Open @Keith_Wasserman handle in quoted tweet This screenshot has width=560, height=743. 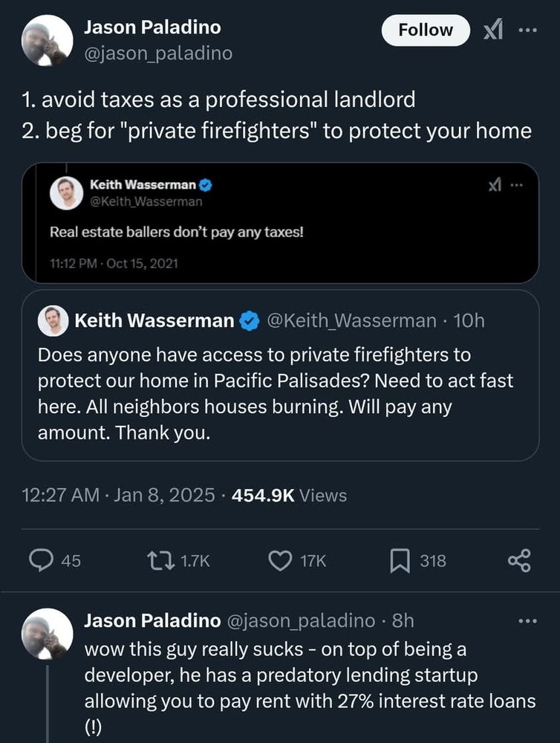click(350, 321)
